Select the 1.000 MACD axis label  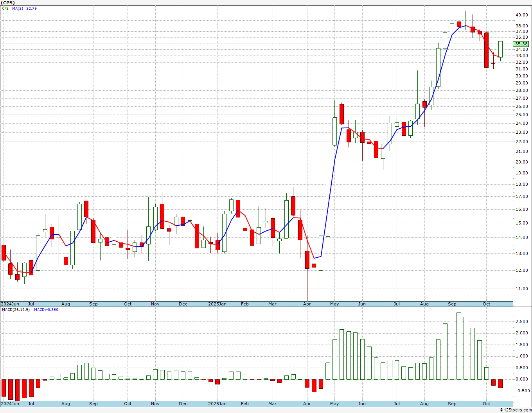522,356
